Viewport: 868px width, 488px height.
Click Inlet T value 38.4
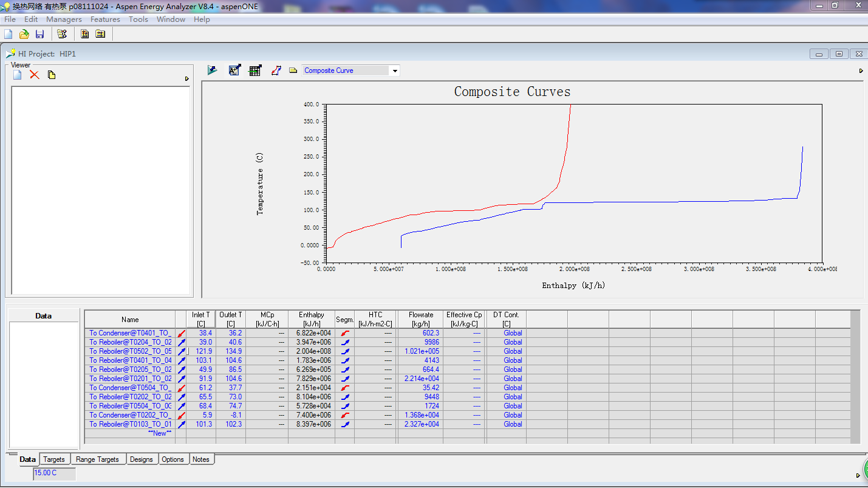point(201,333)
